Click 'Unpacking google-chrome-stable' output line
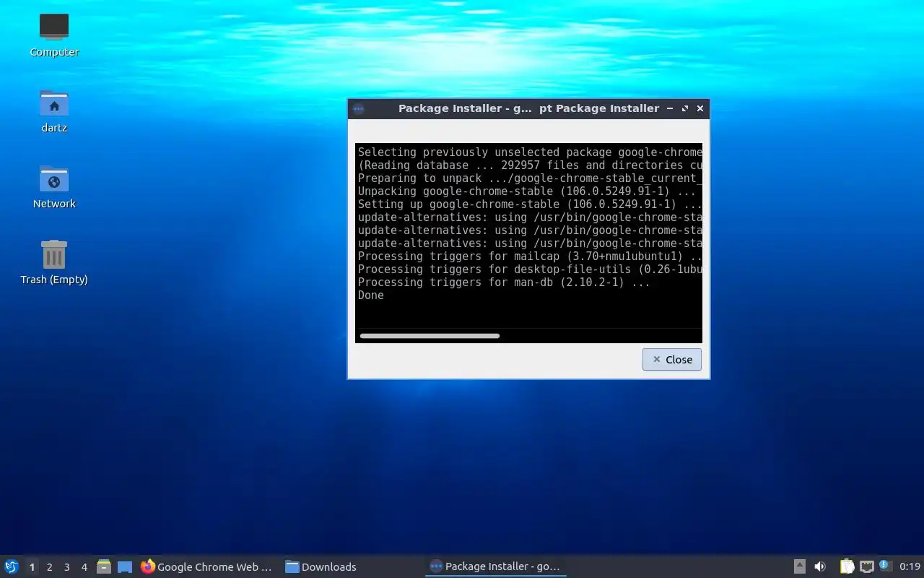The height and width of the screenshot is (578, 924). tap(527, 191)
